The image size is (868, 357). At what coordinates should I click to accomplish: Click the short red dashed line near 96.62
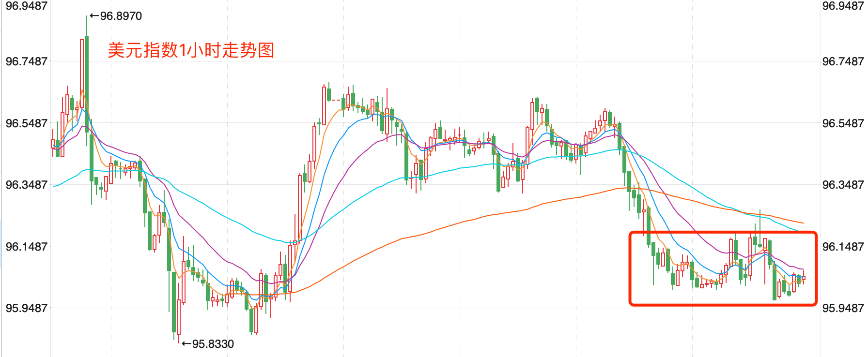[x=335, y=100]
